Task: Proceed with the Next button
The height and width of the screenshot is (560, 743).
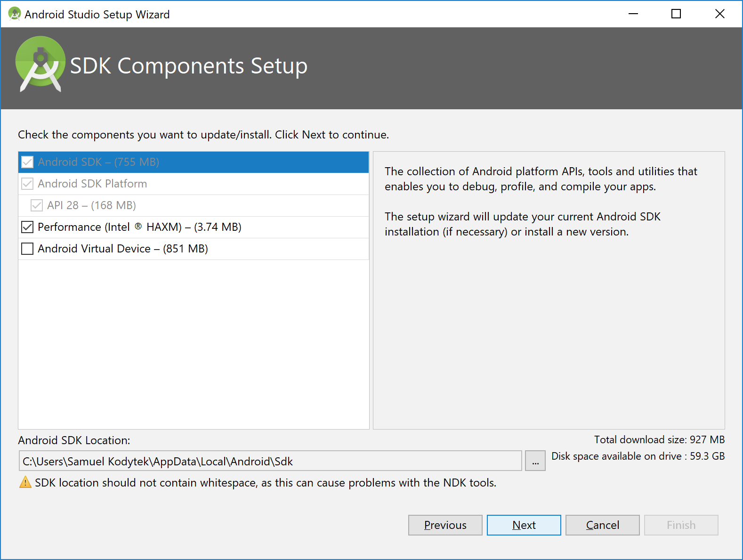Action: click(x=524, y=525)
